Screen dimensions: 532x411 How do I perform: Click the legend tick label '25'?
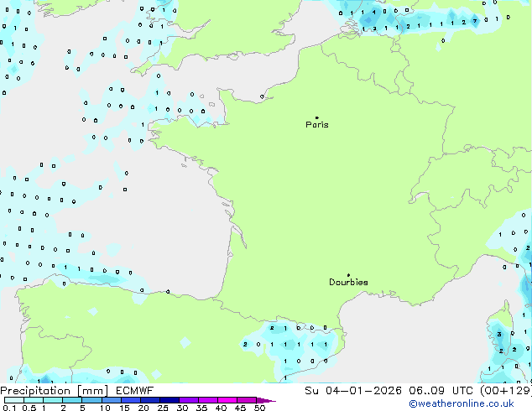coord(163,408)
